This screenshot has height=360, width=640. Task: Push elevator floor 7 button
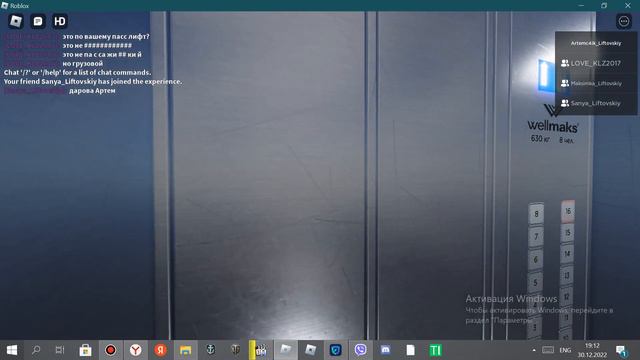[536, 237]
